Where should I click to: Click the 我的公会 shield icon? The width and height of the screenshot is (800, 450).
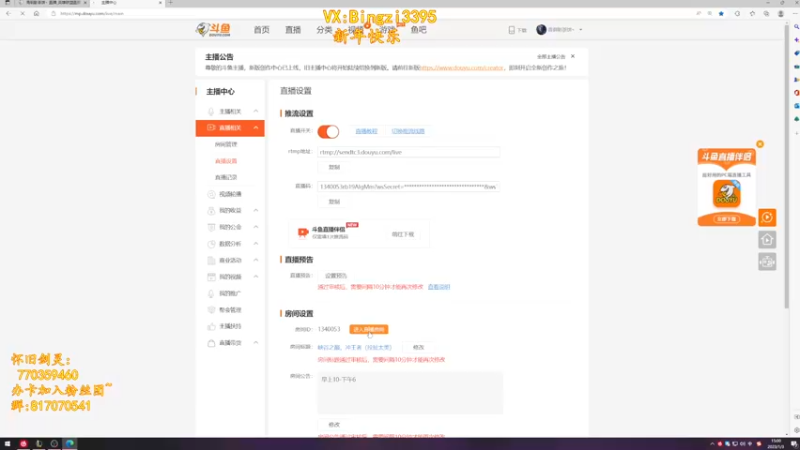coord(211,227)
